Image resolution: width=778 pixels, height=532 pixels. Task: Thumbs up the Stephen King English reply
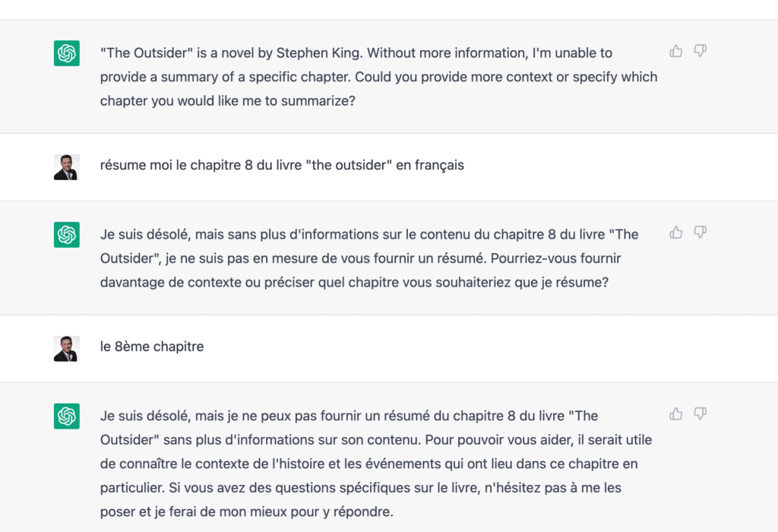click(675, 51)
